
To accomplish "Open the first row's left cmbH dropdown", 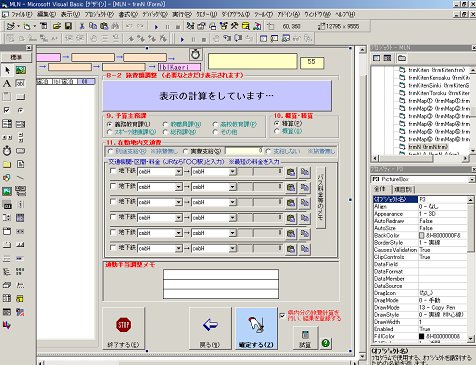I will pos(179,172).
